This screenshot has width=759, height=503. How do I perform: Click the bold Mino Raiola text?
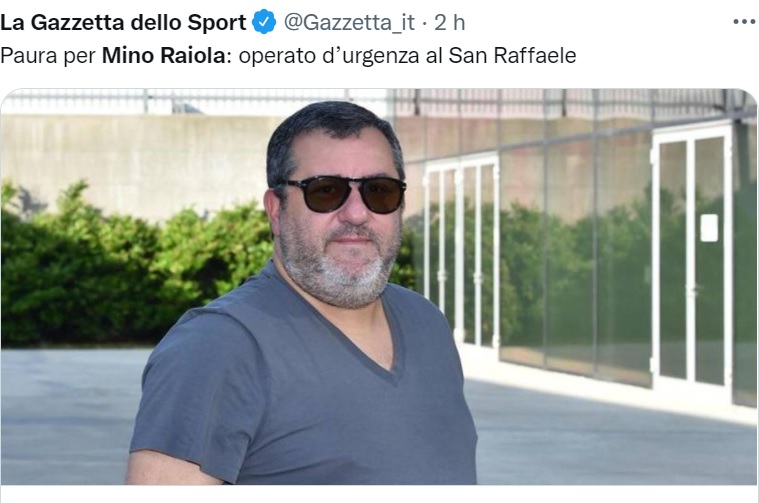[x=164, y=55]
